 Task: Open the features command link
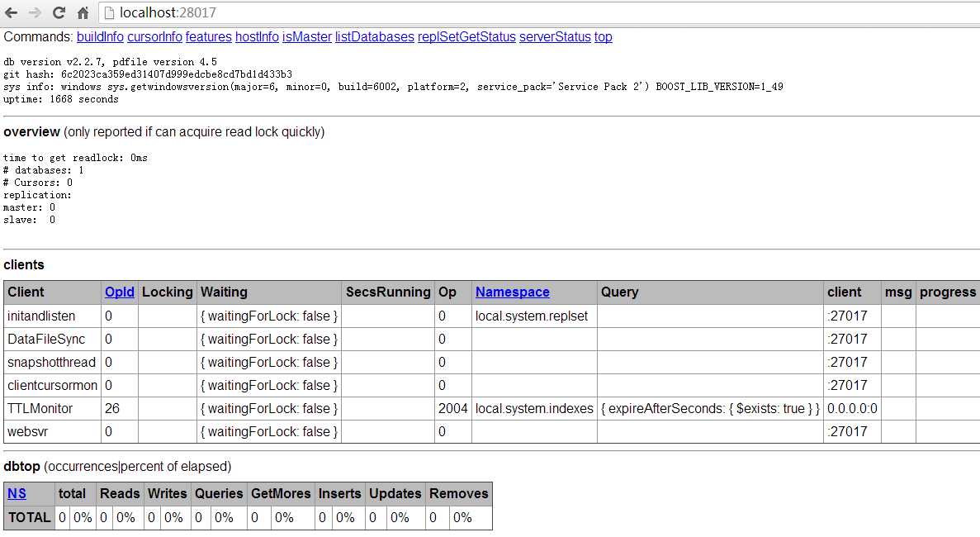click(208, 37)
